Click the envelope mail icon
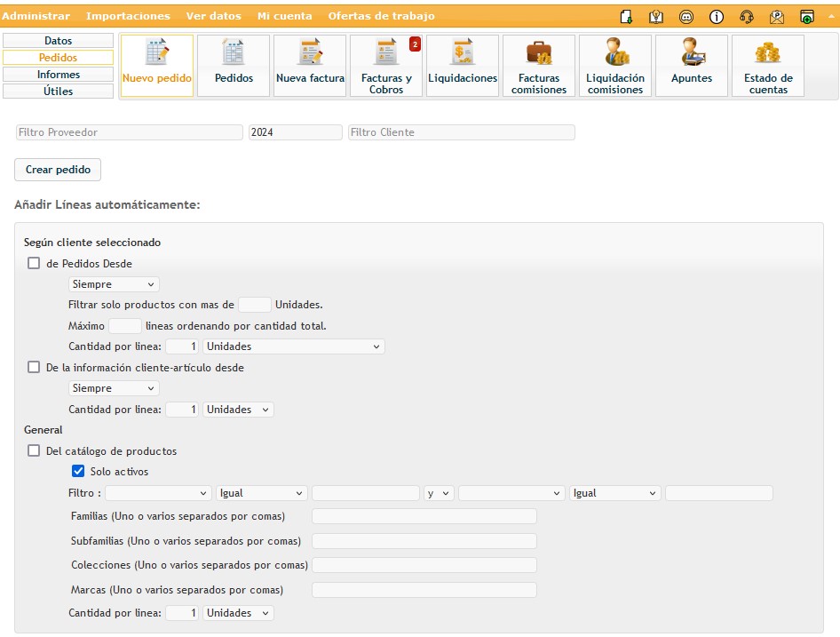The height and width of the screenshot is (637, 840). tap(776, 17)
